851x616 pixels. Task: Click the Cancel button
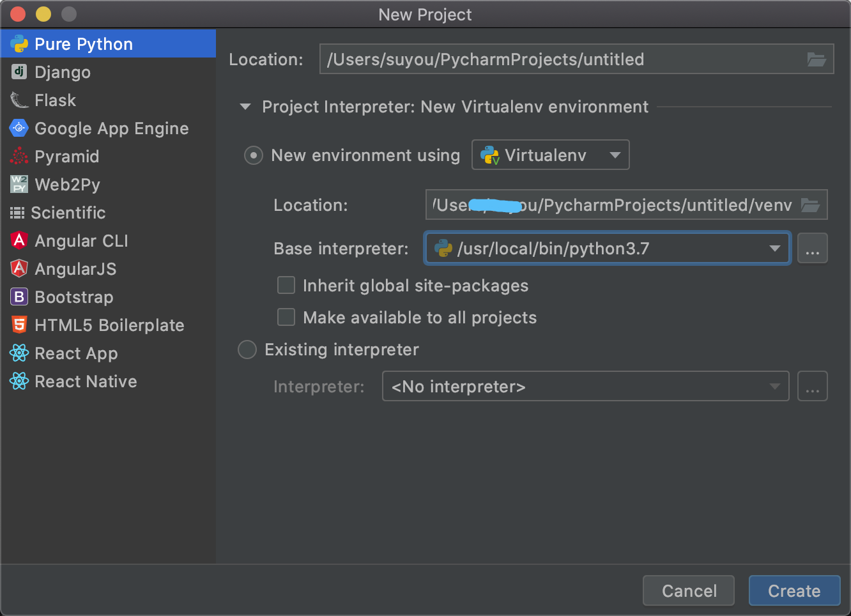tap(689, 590)
